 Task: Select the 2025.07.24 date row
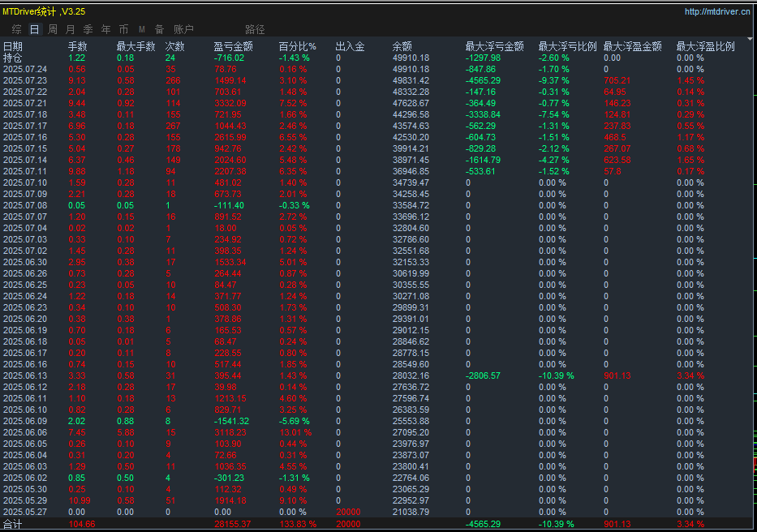tap(25, 69)
